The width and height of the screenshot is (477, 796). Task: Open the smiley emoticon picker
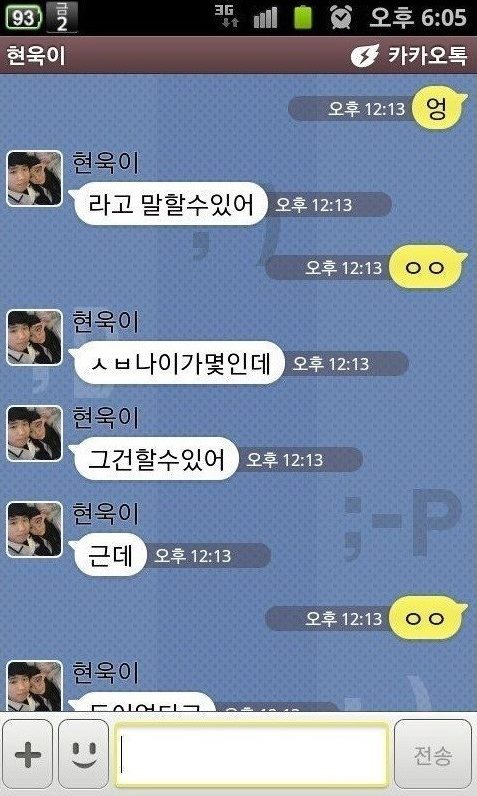84,754
